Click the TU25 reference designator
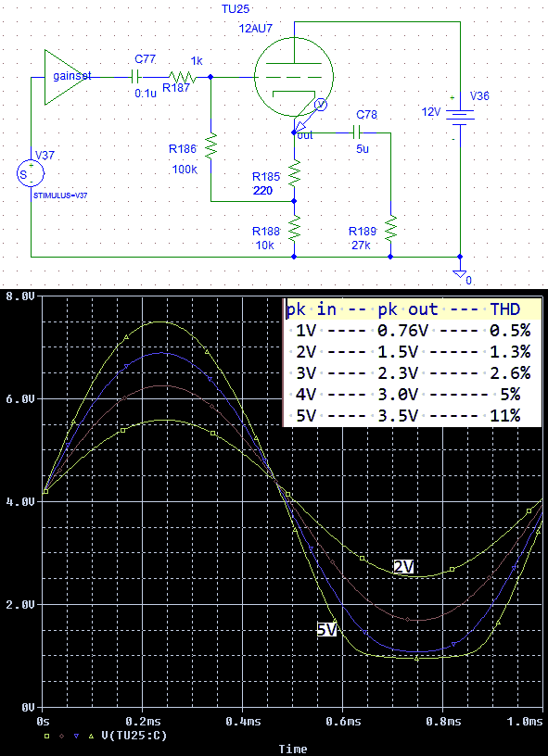548x756 pixels. [234, 8]
